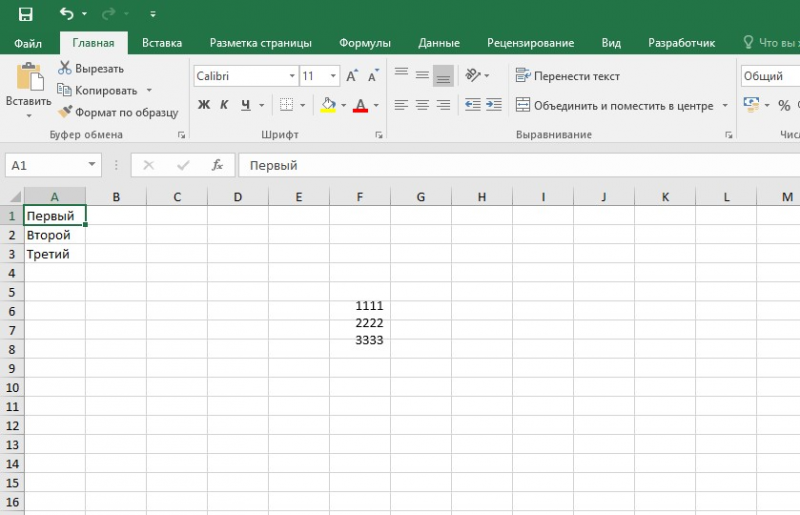
Task: Expand the font name dropdown arrow
Action: tap(292, 76)
